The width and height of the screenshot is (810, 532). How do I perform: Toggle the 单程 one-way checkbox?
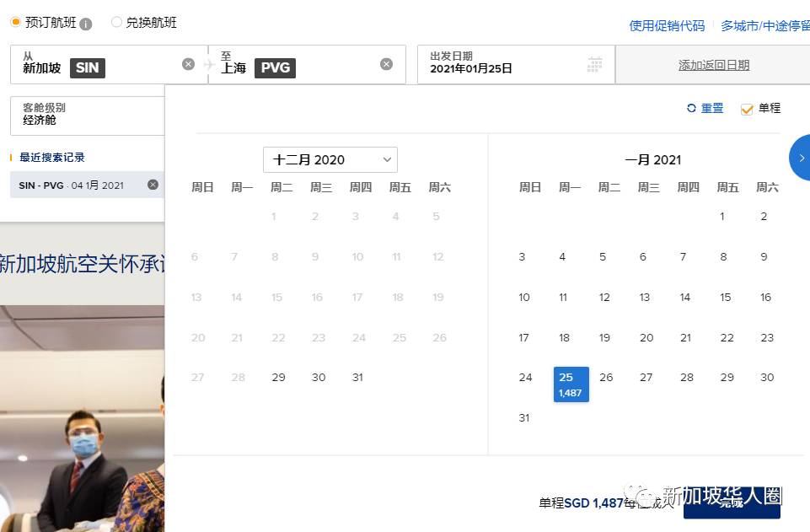click(746, 109)
